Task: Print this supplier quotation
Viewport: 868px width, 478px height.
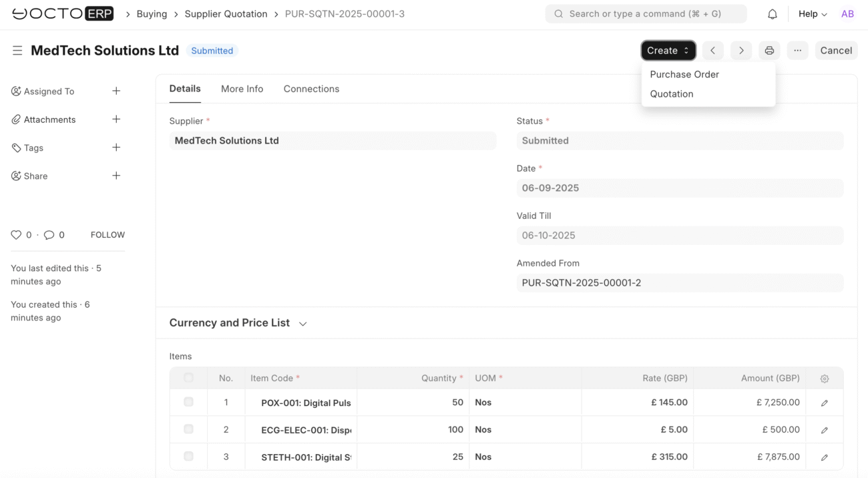Action: (x=769, y=51)
